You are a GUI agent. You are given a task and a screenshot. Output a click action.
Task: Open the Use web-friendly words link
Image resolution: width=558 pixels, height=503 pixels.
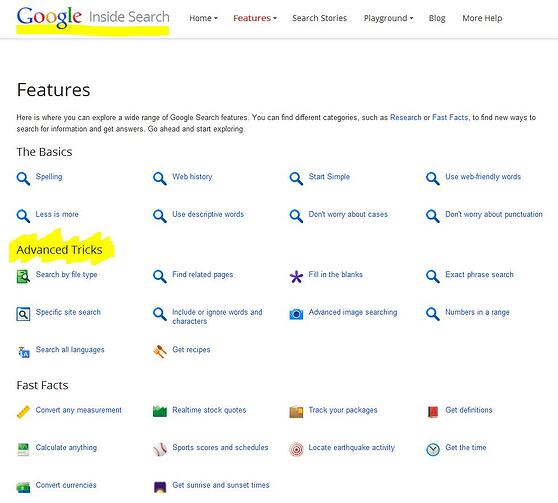pos(483,177)
